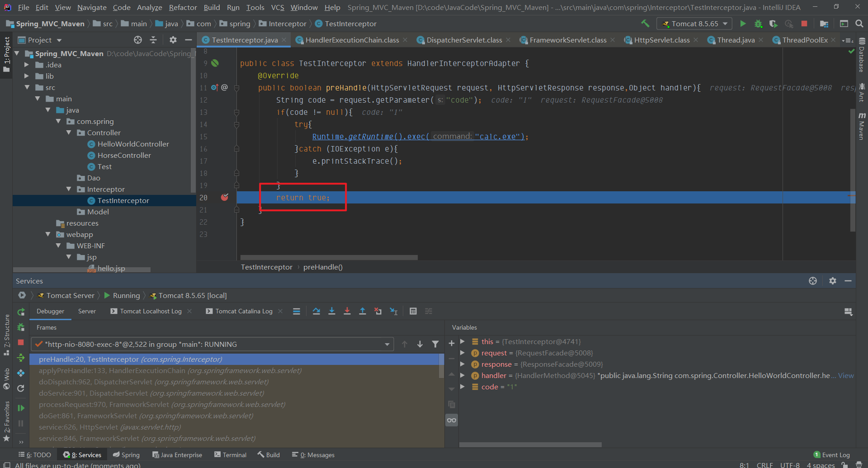Click the View link for handler variable

[845, 375]
